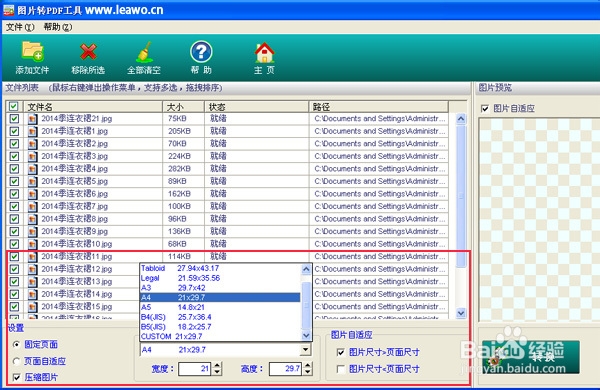Viewport: 600px width, 390px height.
Task: Open the 帮助 question mark icon
Action: [x=201, y=52]
